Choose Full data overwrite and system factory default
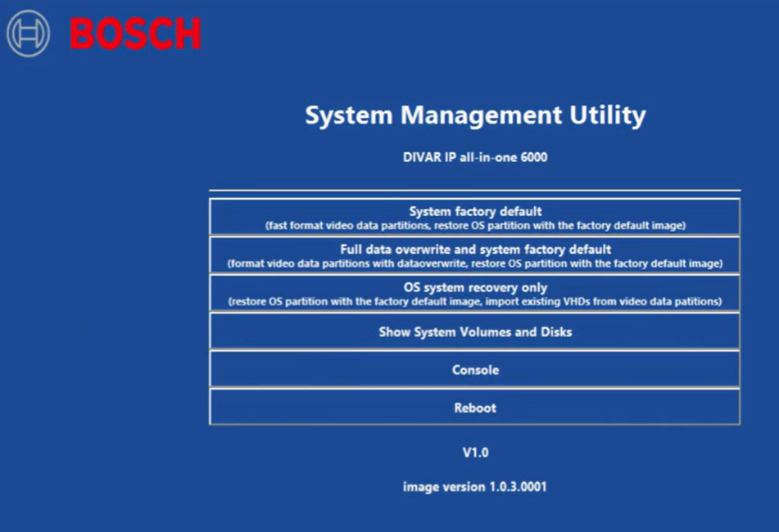 (x=475, y=255)
